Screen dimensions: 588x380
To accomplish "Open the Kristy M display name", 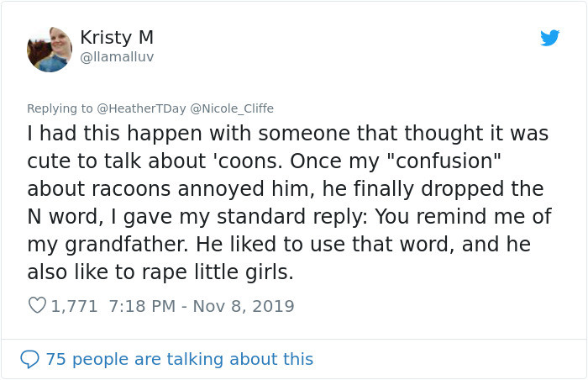I will (x=117, y=38).
